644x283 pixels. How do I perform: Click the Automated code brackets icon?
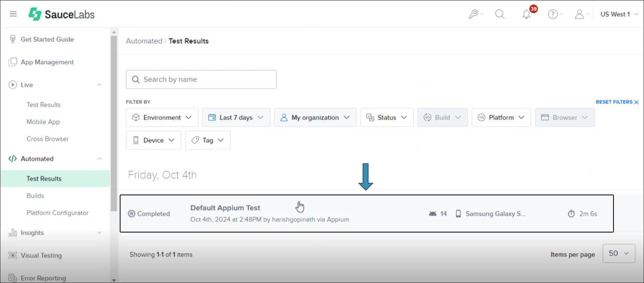click(13, 159)
